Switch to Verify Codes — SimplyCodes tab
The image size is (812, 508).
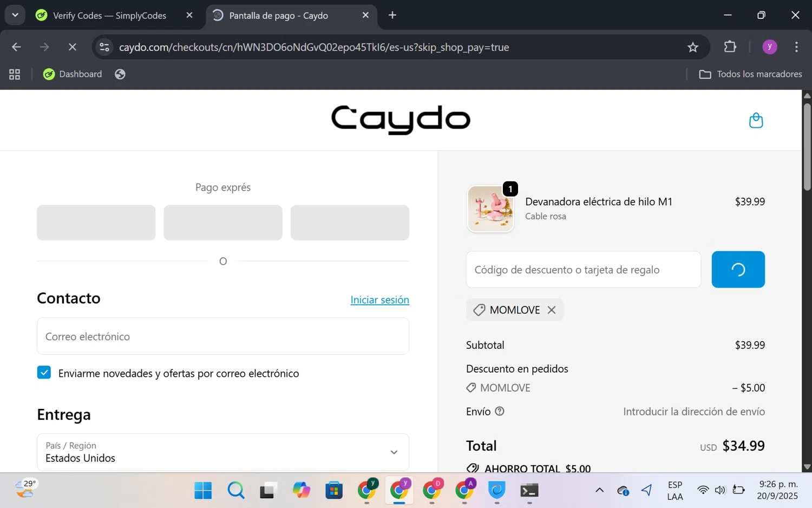tap(108, 16)
